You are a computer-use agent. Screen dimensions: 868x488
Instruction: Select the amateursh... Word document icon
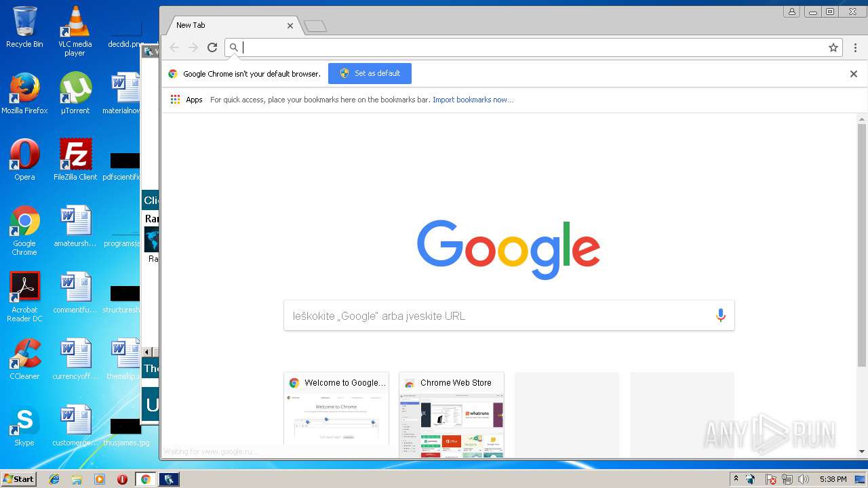tap(75, 226)
